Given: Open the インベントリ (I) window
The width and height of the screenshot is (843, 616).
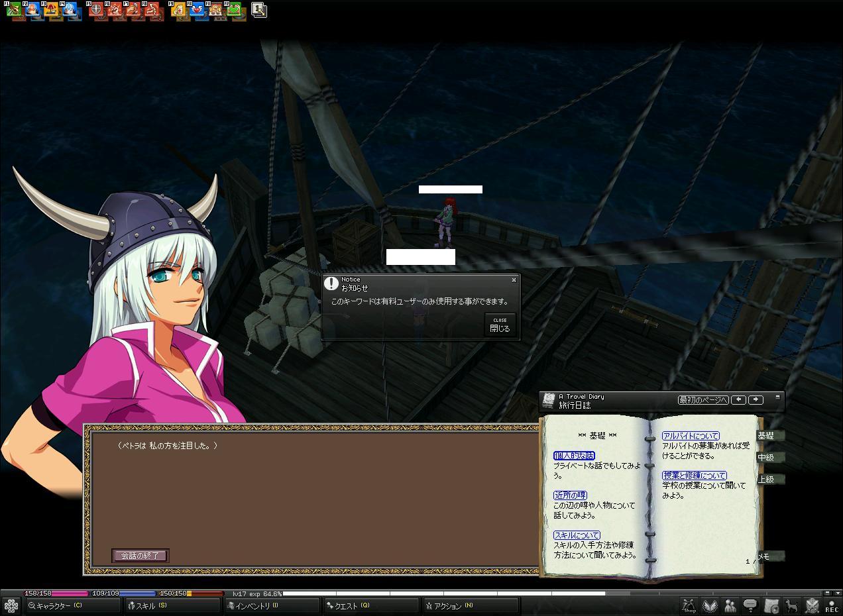Looking at the screenshot, I should coord(272,605).
